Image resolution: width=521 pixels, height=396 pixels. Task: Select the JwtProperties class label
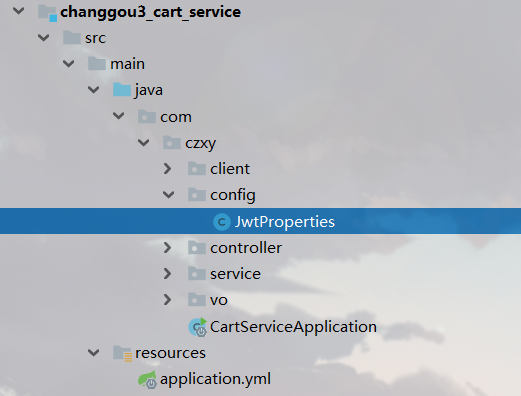pos(285,222)
